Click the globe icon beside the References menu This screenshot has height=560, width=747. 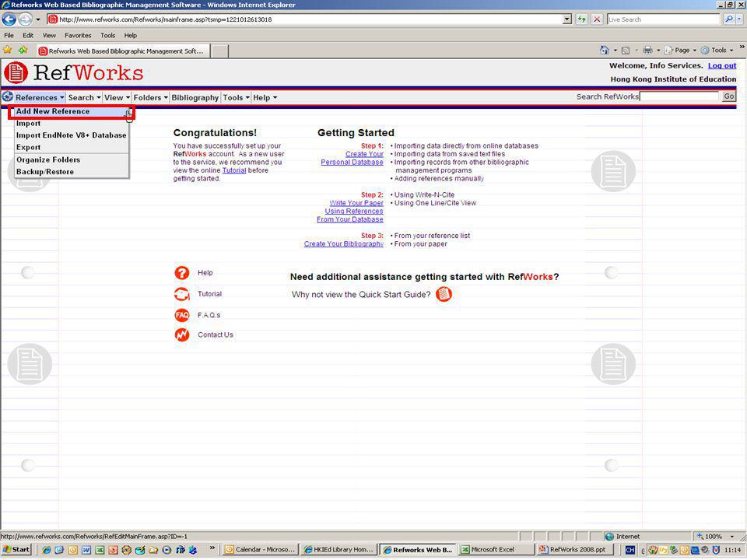8,96
